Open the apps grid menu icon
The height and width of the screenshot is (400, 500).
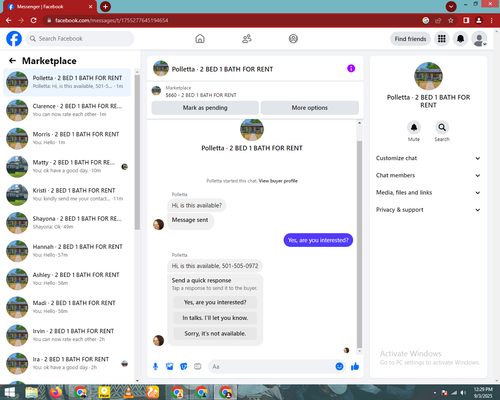pos(442,39)
